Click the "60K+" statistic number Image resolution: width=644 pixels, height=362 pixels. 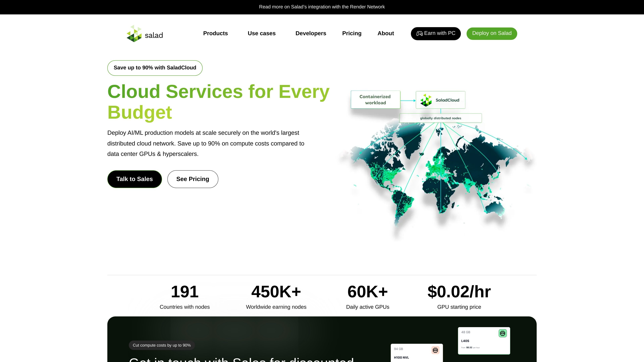pos(368,292)
